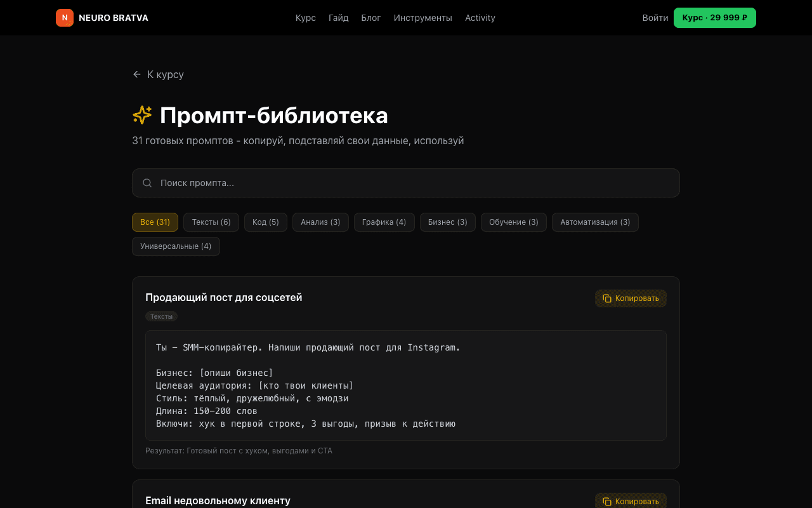Click the Результат: Готовый пост description
This screenshot has height=508, width=812.
(239, 451)
